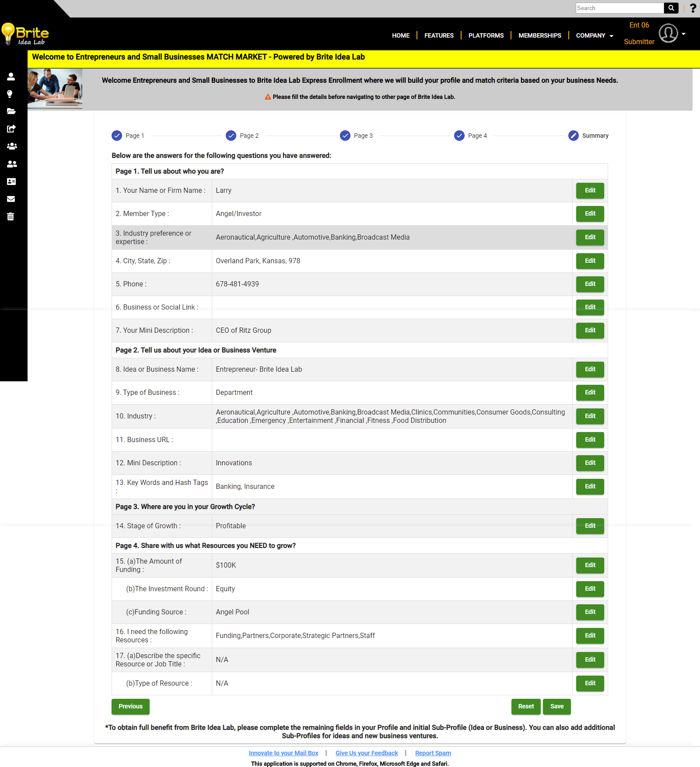The image size is (700, 767).
Task: Open Innovate to your Mail Box link
Action: point(283,753)
